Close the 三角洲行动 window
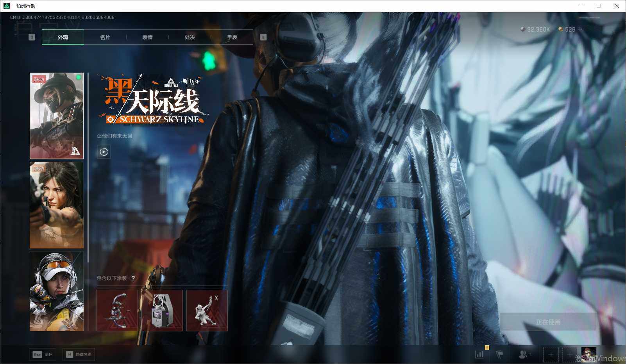The image size is (626, 364). (617, 6)
